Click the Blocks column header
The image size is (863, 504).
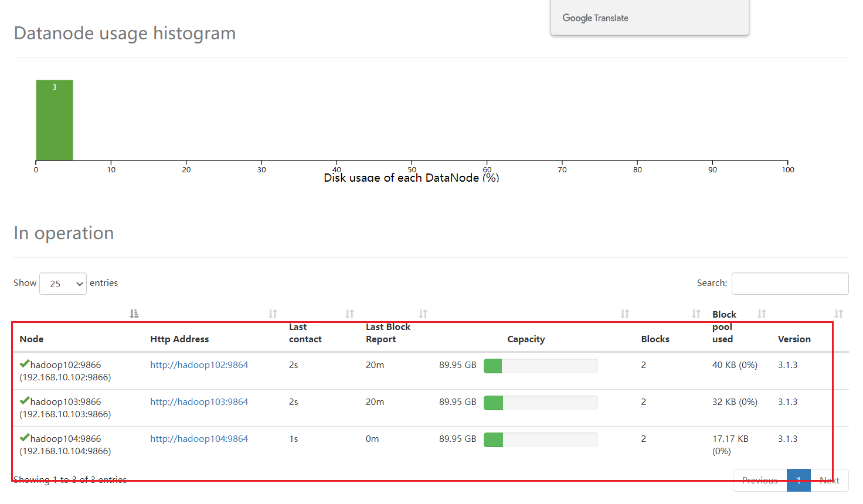click(655, 339)
